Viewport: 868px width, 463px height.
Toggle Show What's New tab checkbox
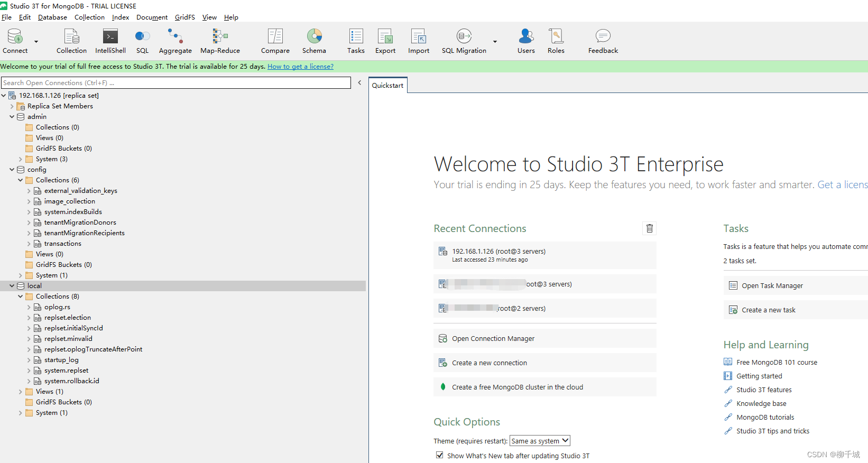[439, 455]
